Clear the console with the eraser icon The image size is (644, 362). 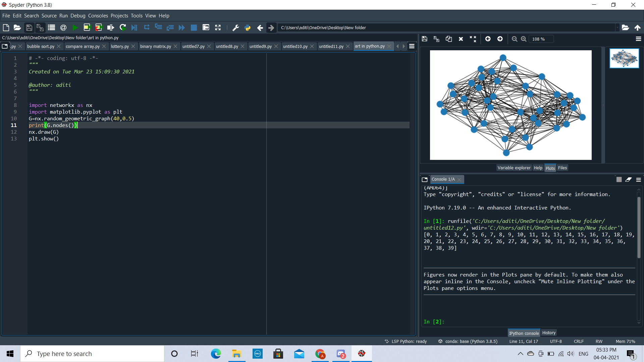click(628, 180)
